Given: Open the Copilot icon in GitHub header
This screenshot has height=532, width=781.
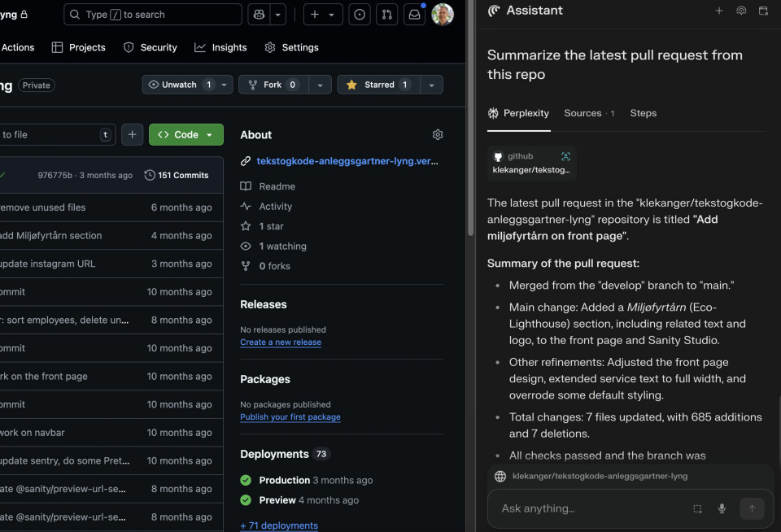Looking at the screenshot, I should [x=259, y=15].
